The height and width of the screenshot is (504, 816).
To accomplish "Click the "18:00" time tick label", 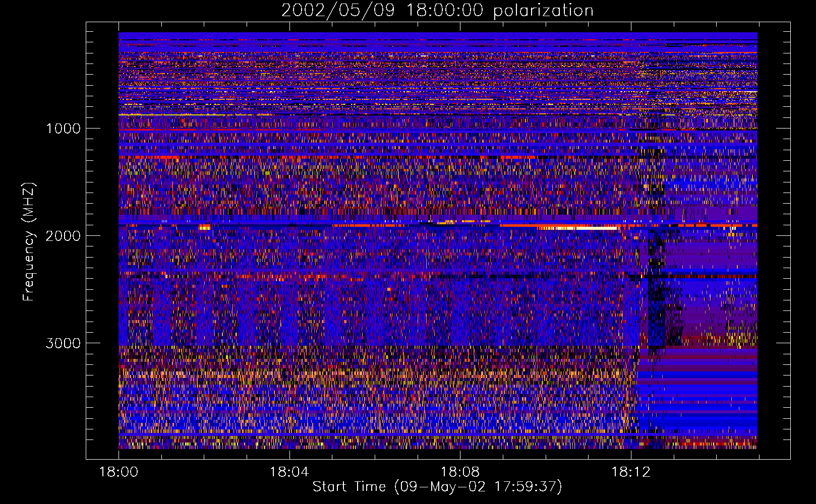I will (x=119, y=472).
